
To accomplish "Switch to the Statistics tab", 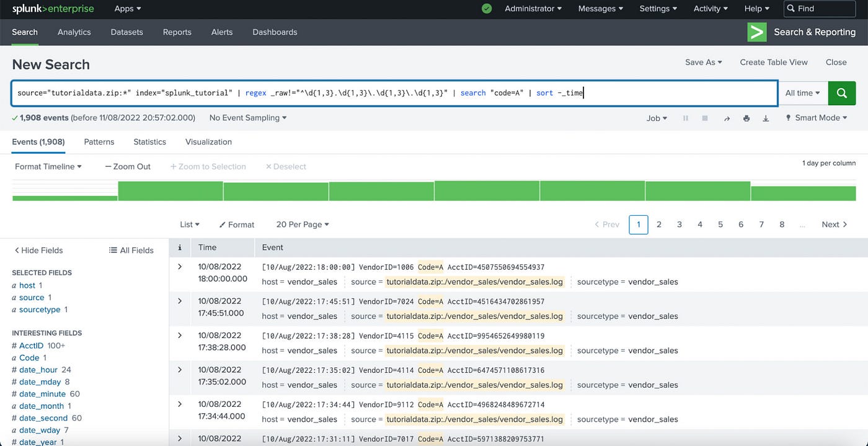I will pos(149,141).
